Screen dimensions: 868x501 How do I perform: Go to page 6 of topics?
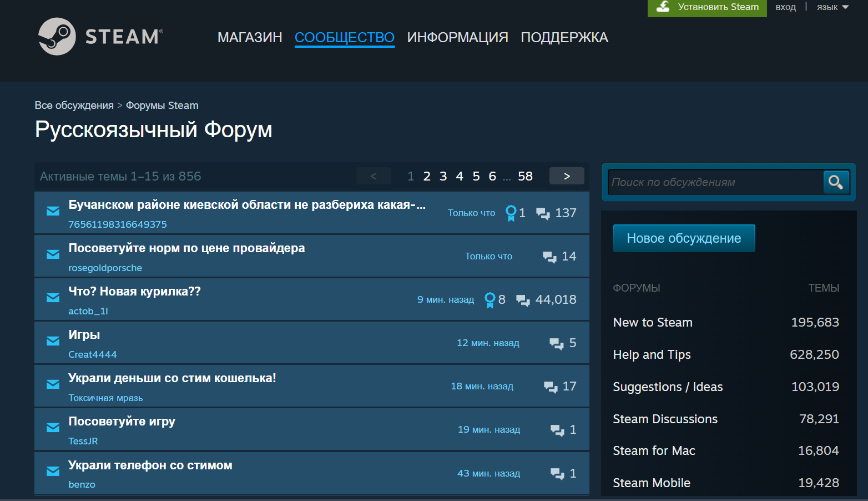pos(492,176)
